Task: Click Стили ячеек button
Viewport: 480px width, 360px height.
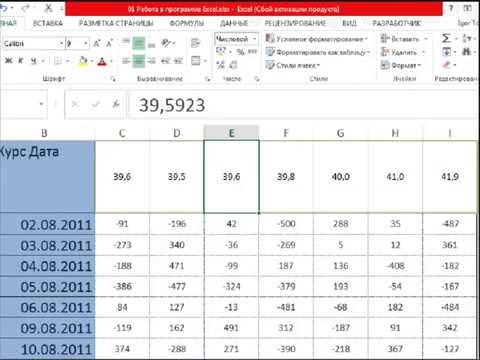Action: point(292,65)
